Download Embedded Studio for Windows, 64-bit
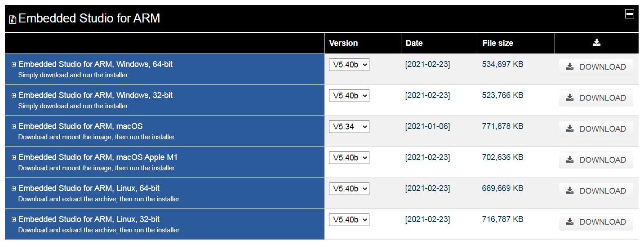644x244 pixels. pos(596,67)
